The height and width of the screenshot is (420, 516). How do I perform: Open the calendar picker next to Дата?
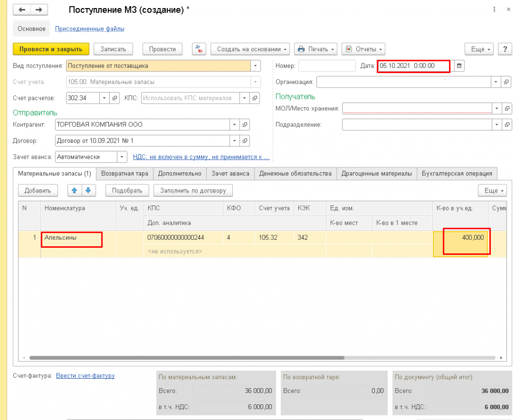tap(459, 66)
